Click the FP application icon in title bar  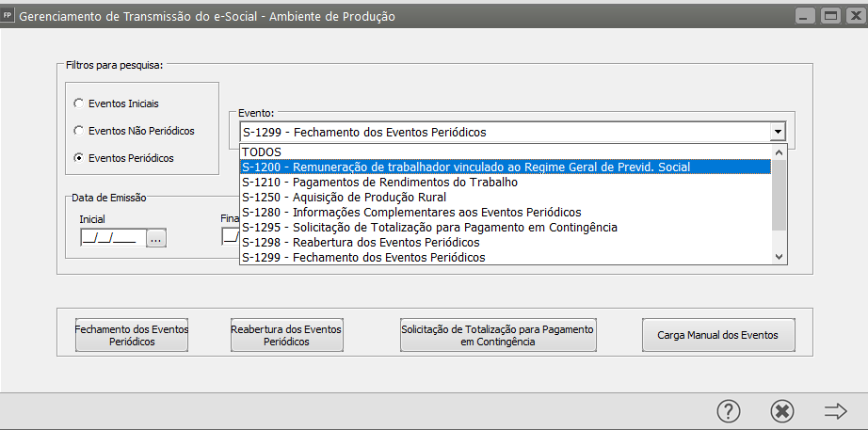click(8, 15)
